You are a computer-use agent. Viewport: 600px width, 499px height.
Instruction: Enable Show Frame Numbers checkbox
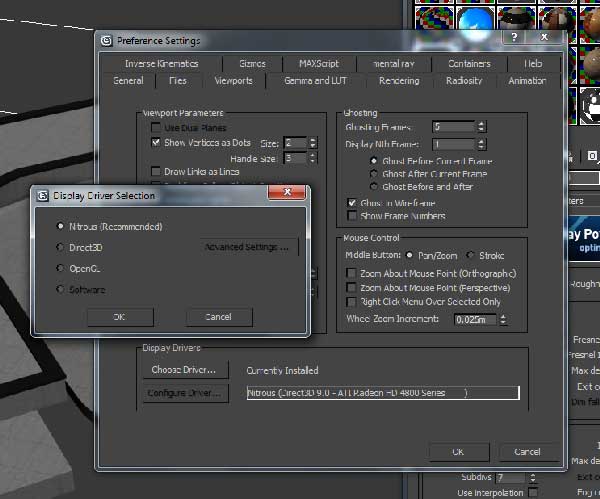pyautogui.click(x=352, y=215)
